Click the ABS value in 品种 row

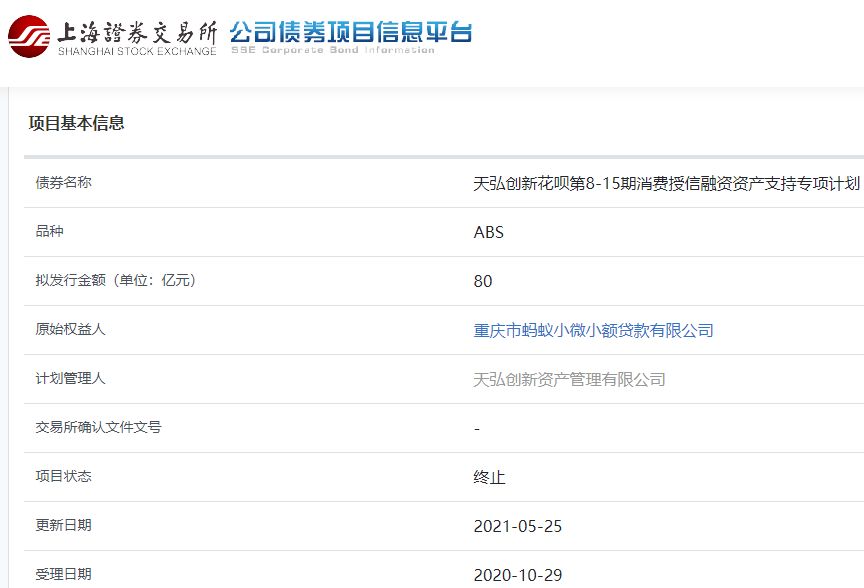[x=488, y=232]
